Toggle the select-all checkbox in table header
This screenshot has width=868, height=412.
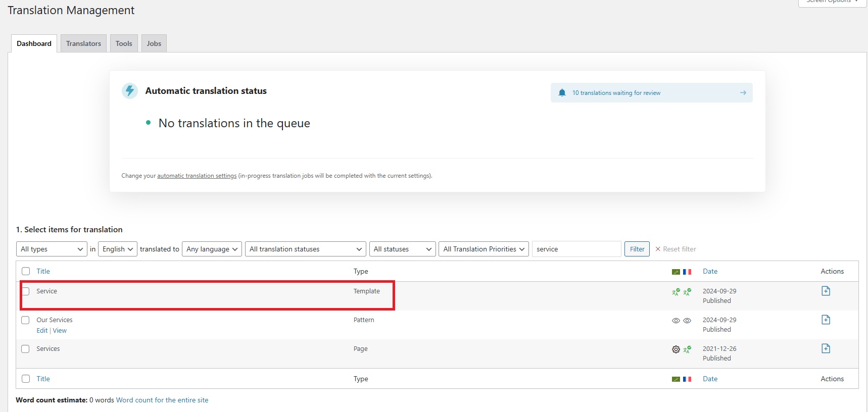coord(26,272)
